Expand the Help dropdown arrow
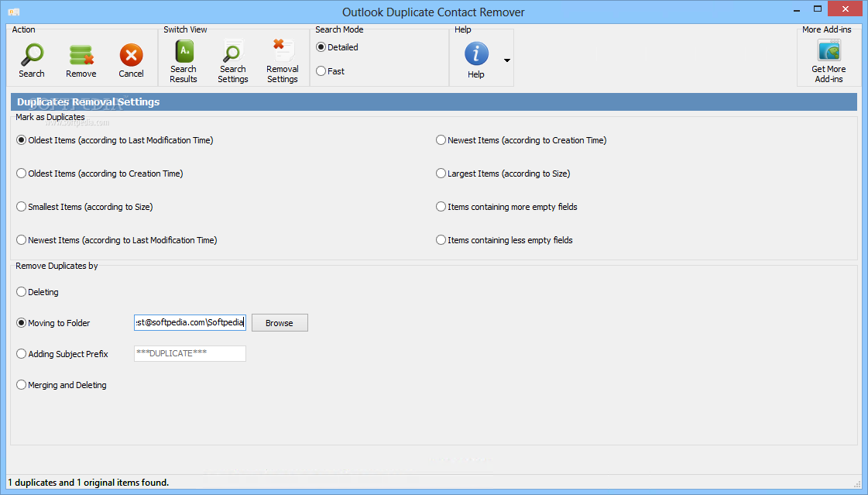 click(x=507, y=60)
